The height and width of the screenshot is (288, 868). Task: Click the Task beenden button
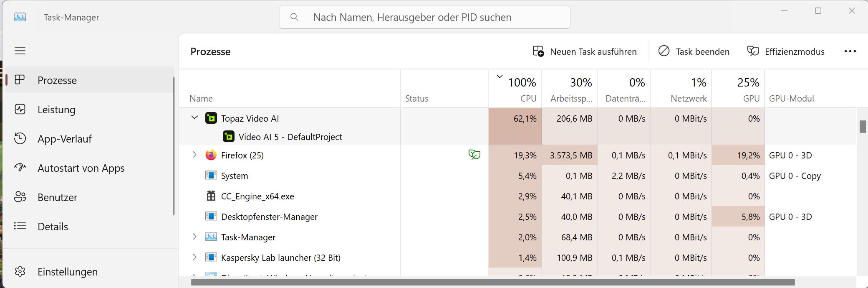pos(694,51)
